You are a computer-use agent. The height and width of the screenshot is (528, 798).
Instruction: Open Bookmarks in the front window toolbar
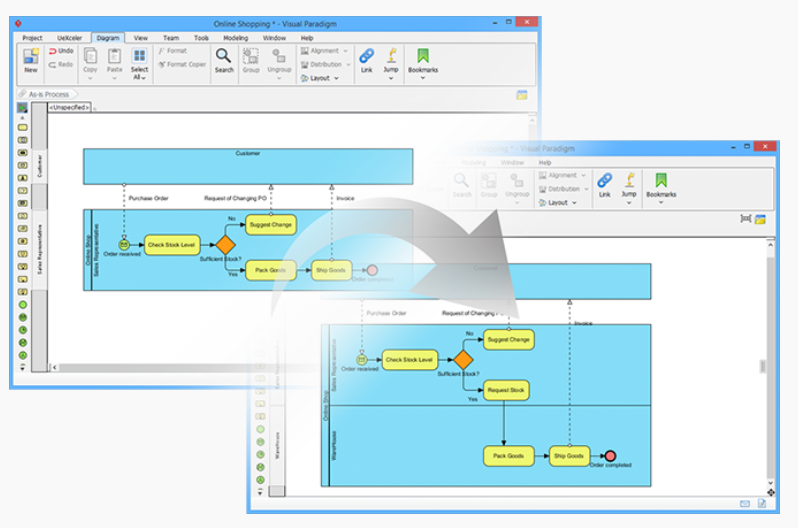pyautogui.click(x=661, y=185)
